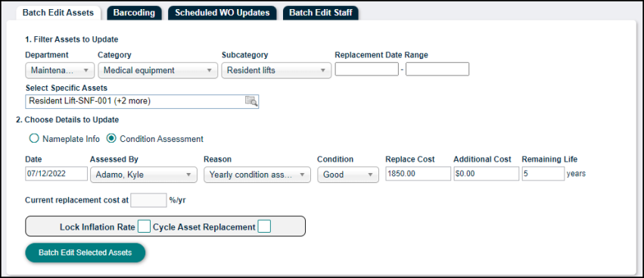The width and height of the screenshot is (644, 278).
Task: Click the current replacement cost percent field
Action: point(148,200)
